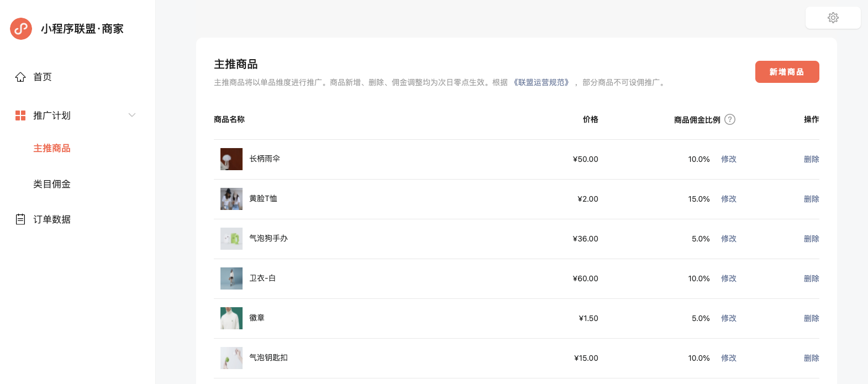Click the price ¥1.50
The height and width of the screenshot is (384, 868).
coord(588,318)
